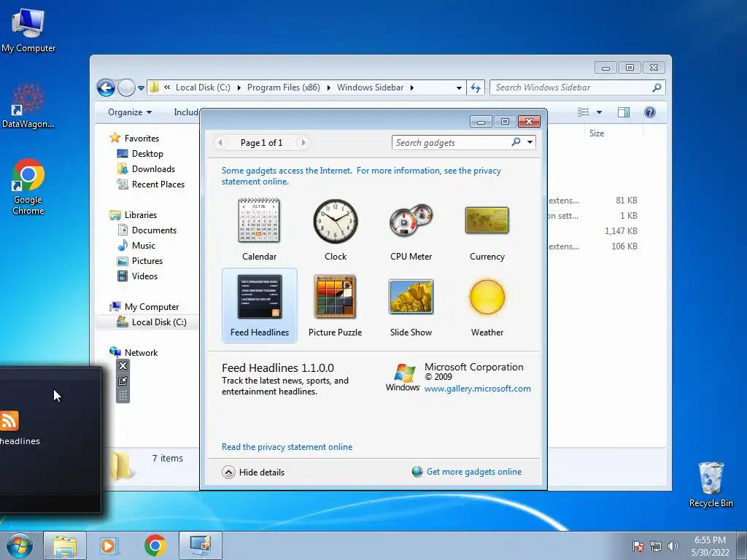Open Explorer help button

tap(650, 112)
